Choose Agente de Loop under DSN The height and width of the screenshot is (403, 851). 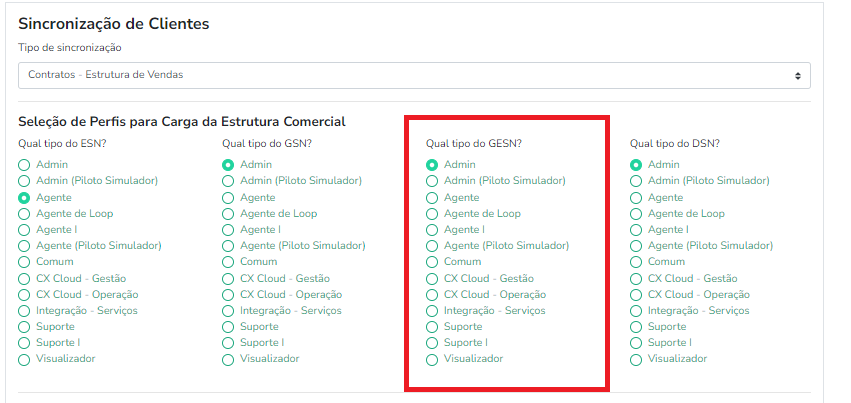[636, 214]
